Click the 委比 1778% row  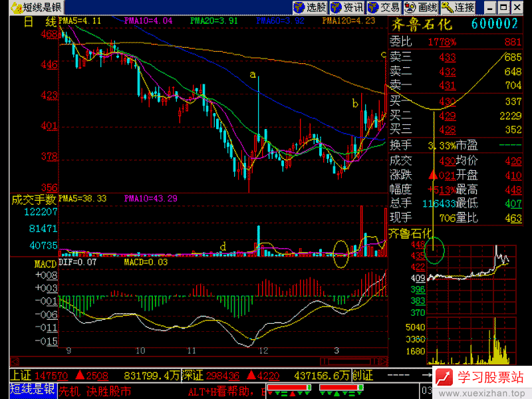[456, 42]
